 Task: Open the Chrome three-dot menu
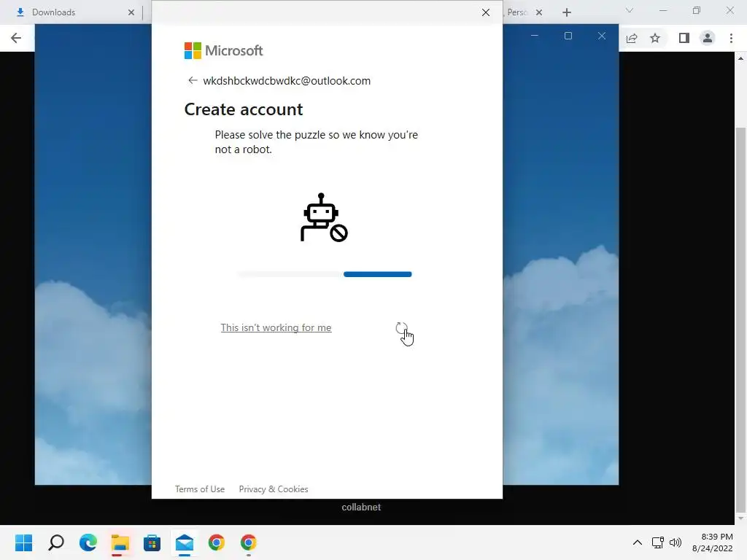pos(731,38)
